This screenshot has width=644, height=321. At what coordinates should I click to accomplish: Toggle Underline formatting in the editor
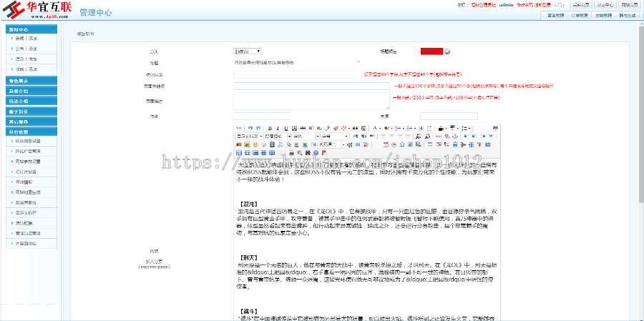(x=286, y=128)
